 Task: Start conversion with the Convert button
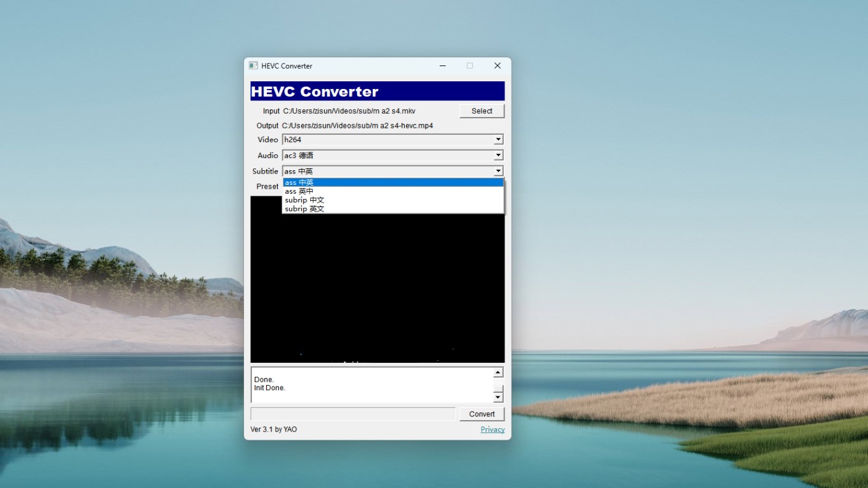point(482,414)
